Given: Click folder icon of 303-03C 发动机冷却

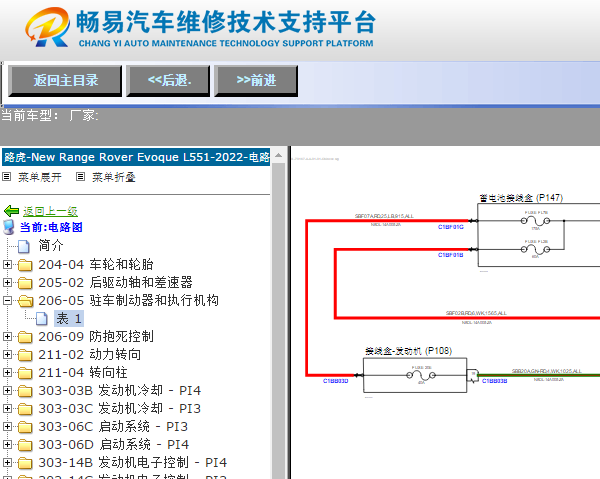Looking at the screenshot, I should (x=25, y=409).
